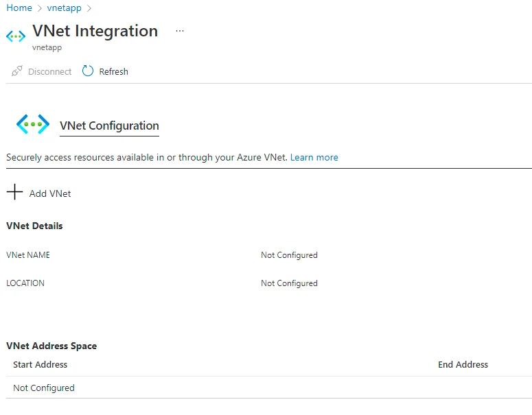This screenshot has height=415, width=532.
Task: Click the VNet Integration page title
Action: pyautogui.click(x=95, y=31)
